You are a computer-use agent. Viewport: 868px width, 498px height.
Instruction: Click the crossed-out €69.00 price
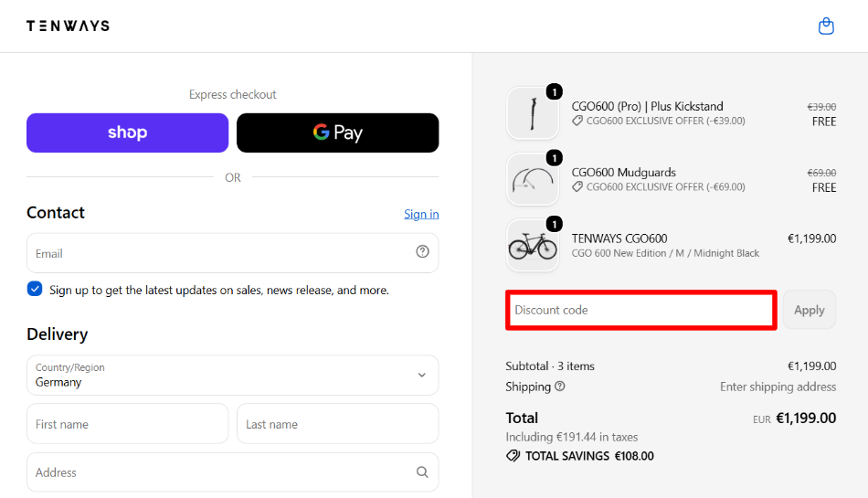tap(821, 173)
